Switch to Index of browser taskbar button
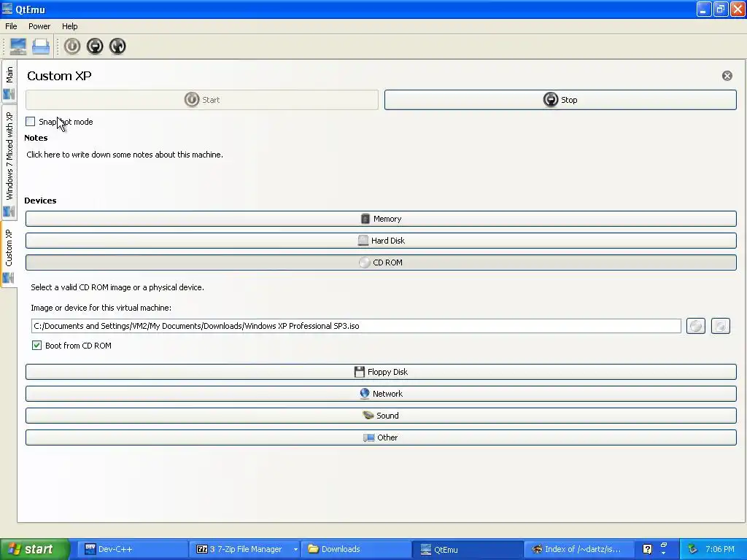747x560 pixels. click(578, 549)
